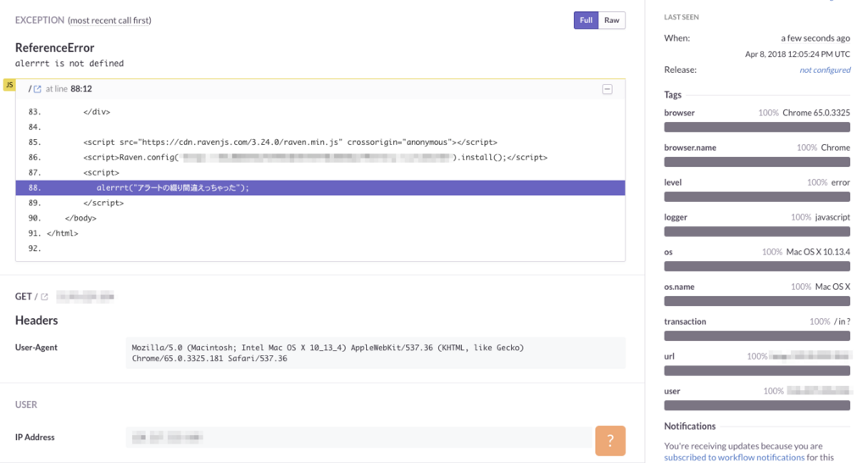
Task: Click the frame header at line 88:12
Action: [x=81, y=89]
